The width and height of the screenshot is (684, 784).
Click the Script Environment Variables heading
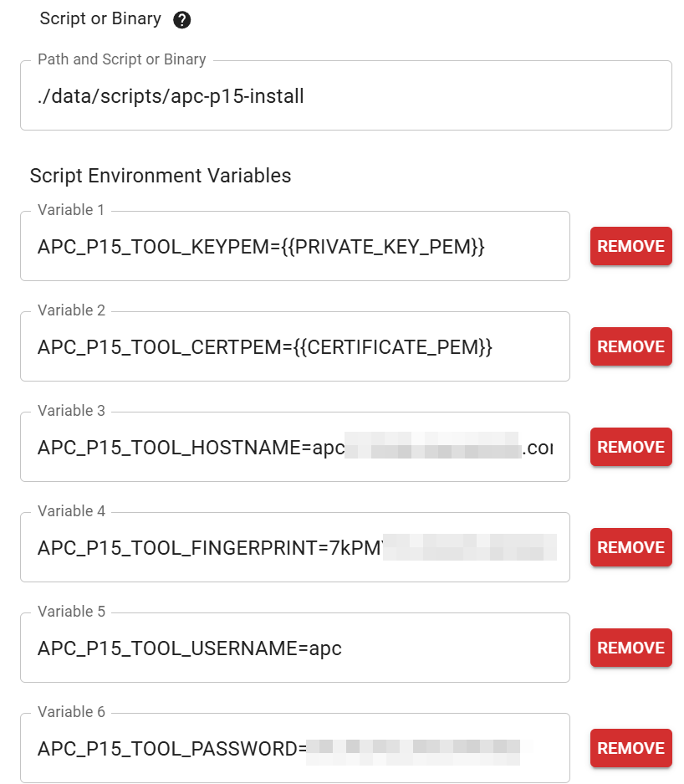click(x=161, y=176)
